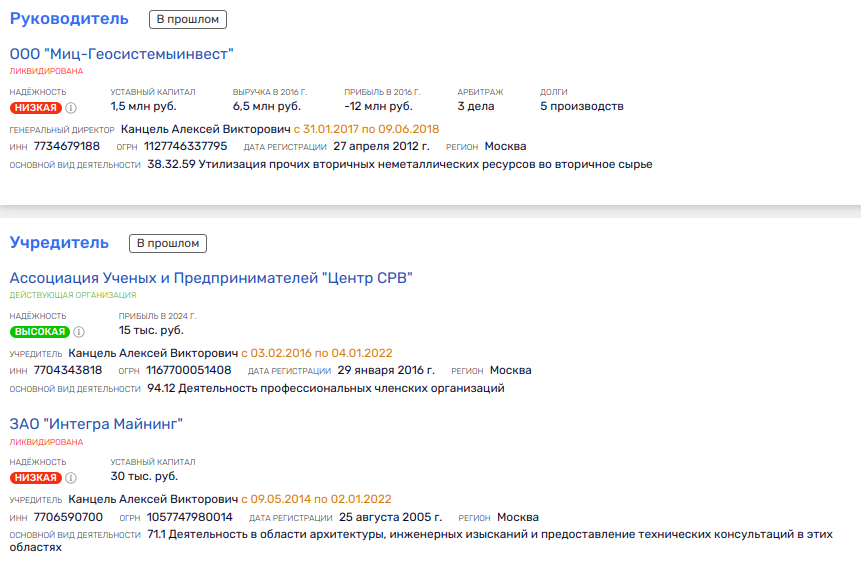The height and width of the screenshot is (563, 861).
Task: Open Ассоциация Ученых и Предпринимателей "Центр СРВ" link
Action: pyautogui.click(x=211, y=278)
